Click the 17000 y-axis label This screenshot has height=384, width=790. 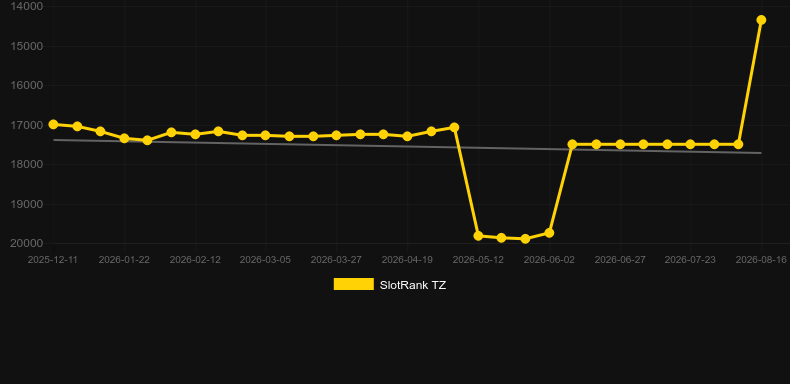point(27,125)
